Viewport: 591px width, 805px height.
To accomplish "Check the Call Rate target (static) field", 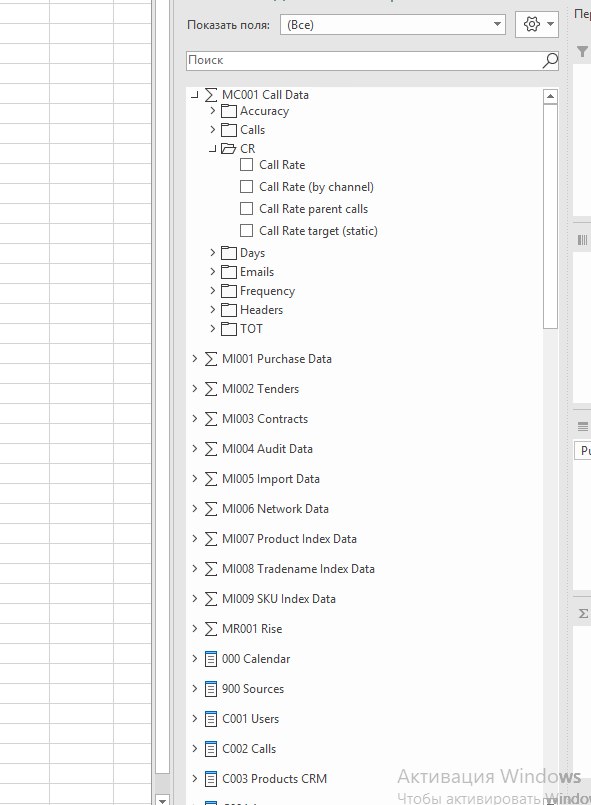I will (246, 231).
